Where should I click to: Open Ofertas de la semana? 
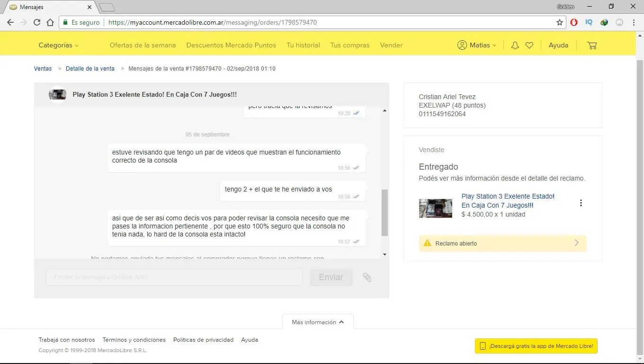tap(143, 45)
